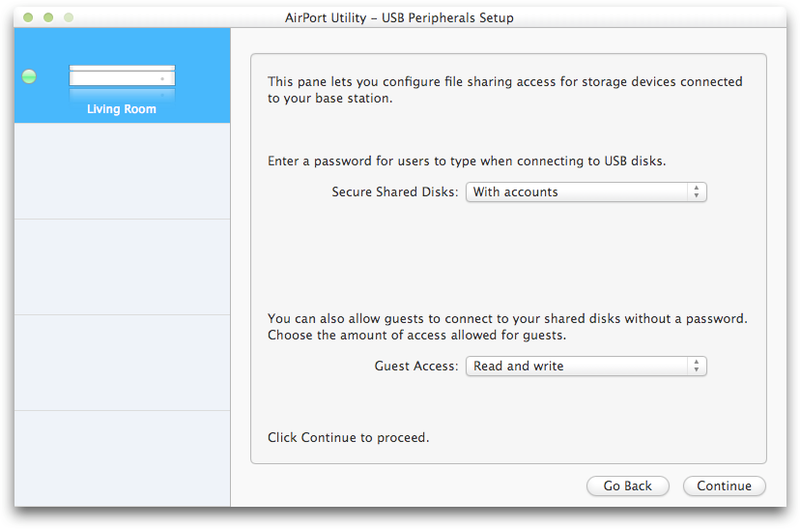Click the guest password explanation paragraph

coord(507,326)
